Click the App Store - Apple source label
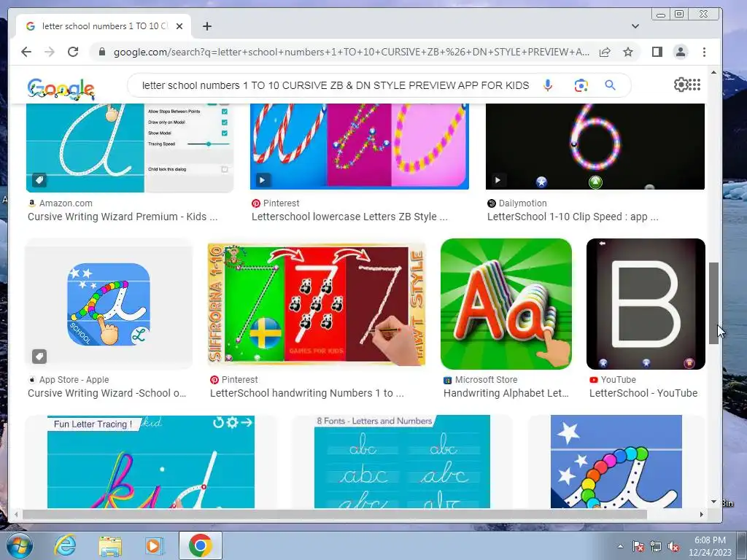This screenshot has height=560, width=747. [74, 380]
